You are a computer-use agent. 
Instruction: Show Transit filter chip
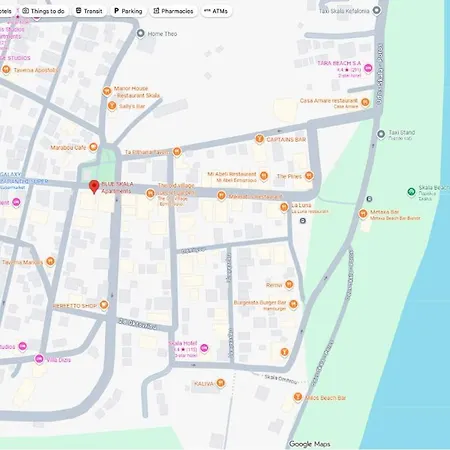(89, 11)
